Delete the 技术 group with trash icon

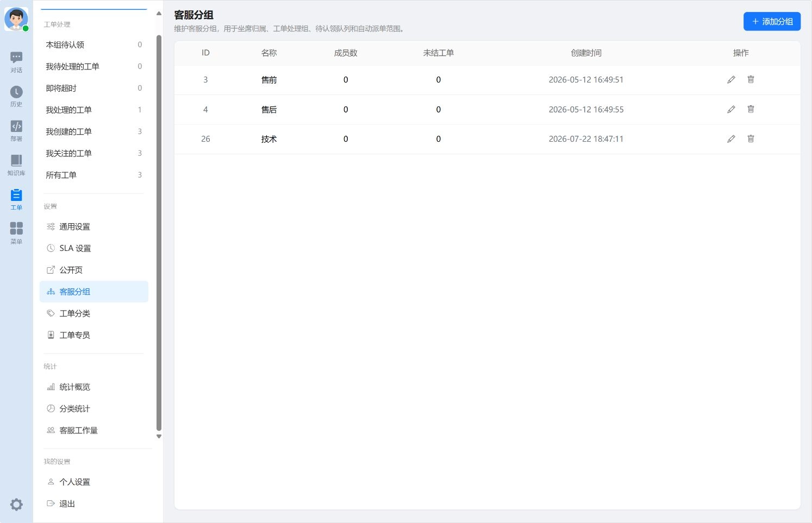pos(751,138)
